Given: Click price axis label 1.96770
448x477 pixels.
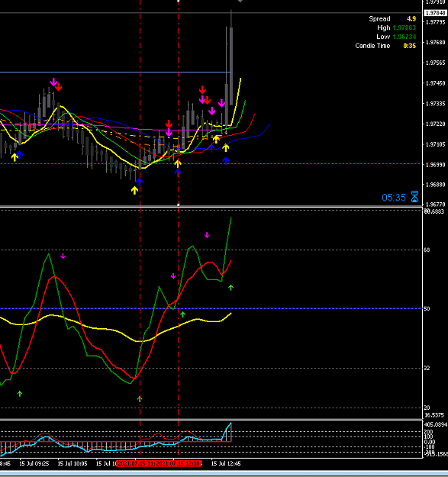Looking at the screenshot, I should pyautogui.click(x=436, y=205).
